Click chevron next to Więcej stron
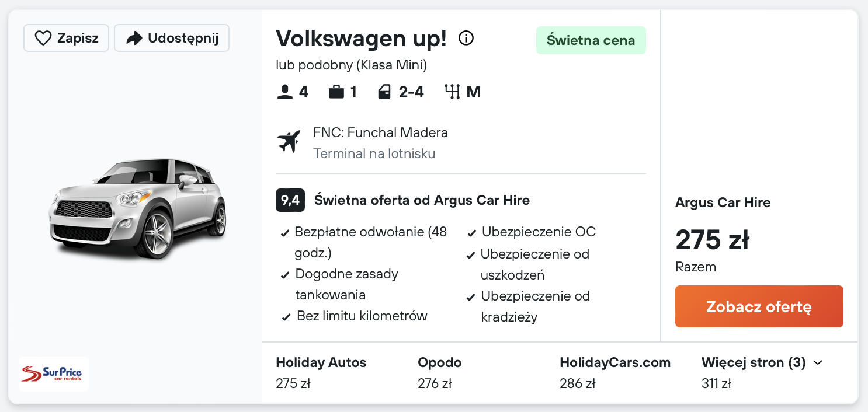This screenshot has width=868, height=412. tap(818, 363)
